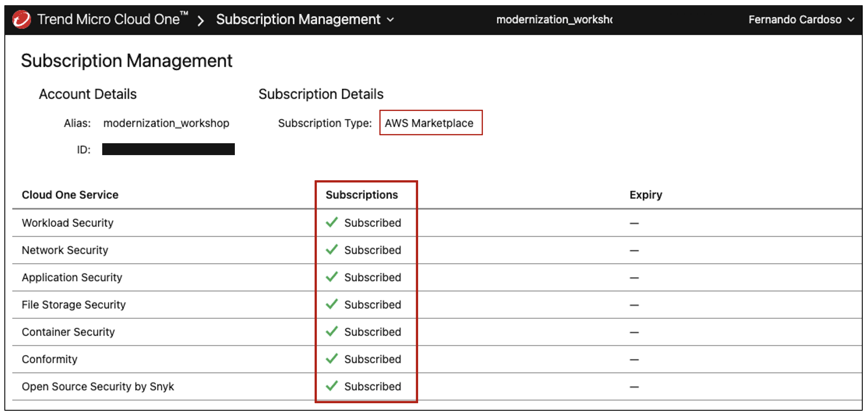Select the Workload Security row
The height and width of the screenshot is (416, 868).
click(437, 223)
